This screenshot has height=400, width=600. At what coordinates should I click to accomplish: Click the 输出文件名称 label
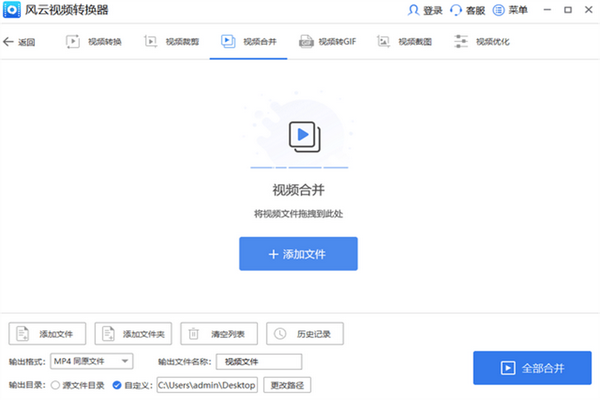click(185, 362)
